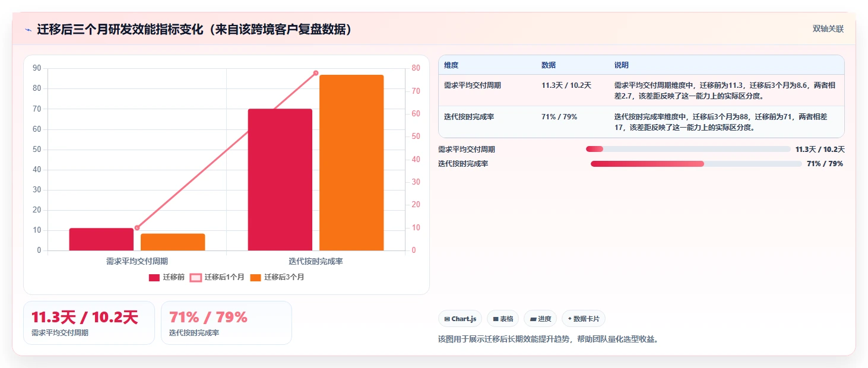Click the Chart.js tag icon
This screenshot has height=368, width=868.
click(446, 319)
